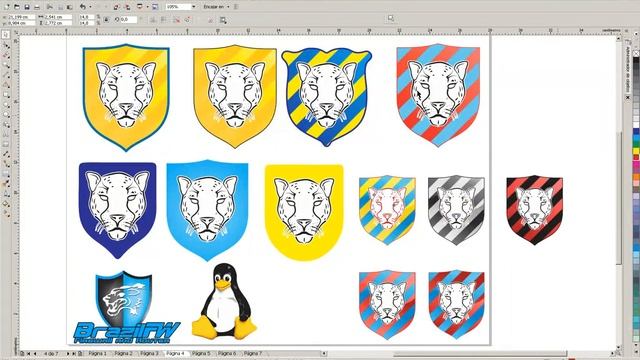
Task: Cut selection using the scissors icon
Action: click(49, 7)
